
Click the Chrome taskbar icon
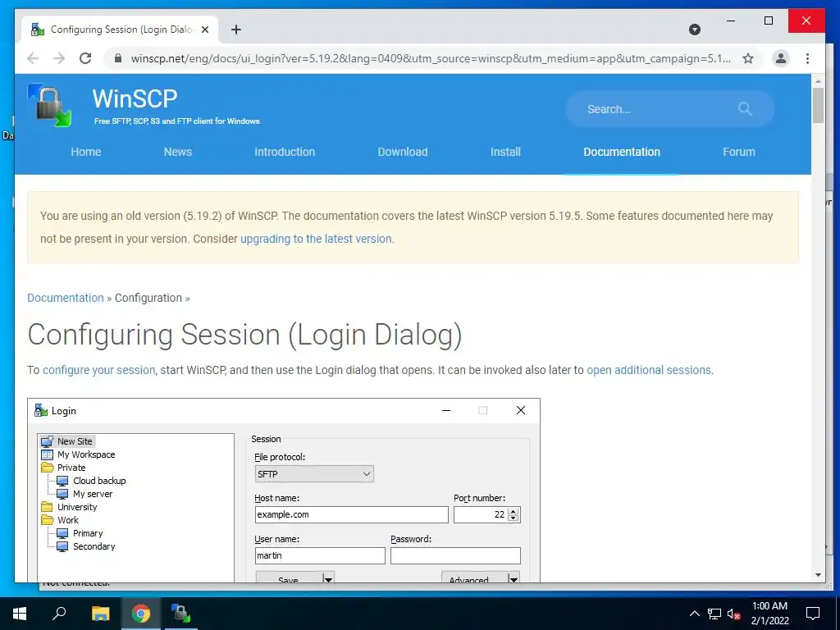coord(141,614)
